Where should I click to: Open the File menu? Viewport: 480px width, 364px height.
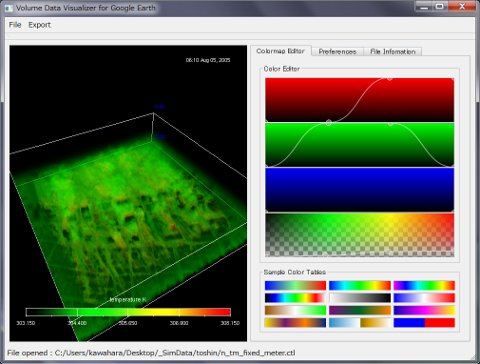click(15, 25)
